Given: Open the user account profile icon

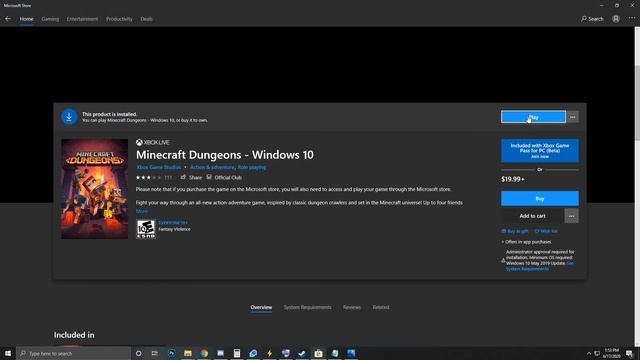Looking at the screenshot, I should coord(616,19).
